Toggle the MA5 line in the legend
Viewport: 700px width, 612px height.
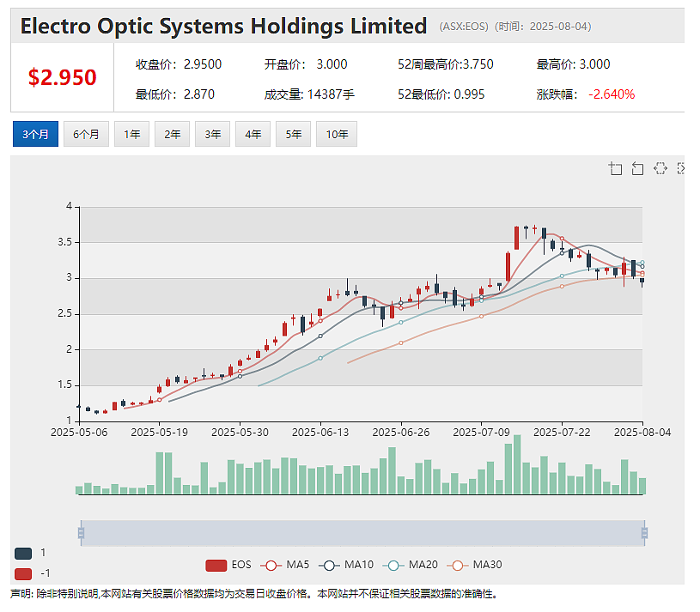[x=285, y=565]
